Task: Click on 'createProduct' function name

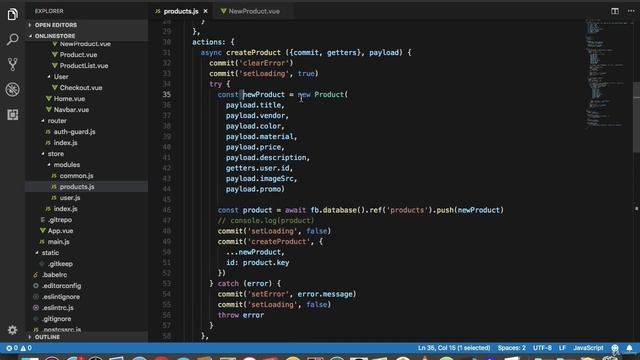Action: pos(253,53)
